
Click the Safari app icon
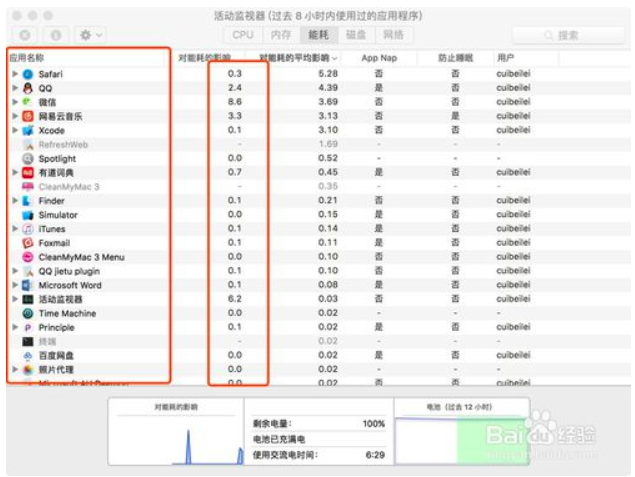(28, 74)
